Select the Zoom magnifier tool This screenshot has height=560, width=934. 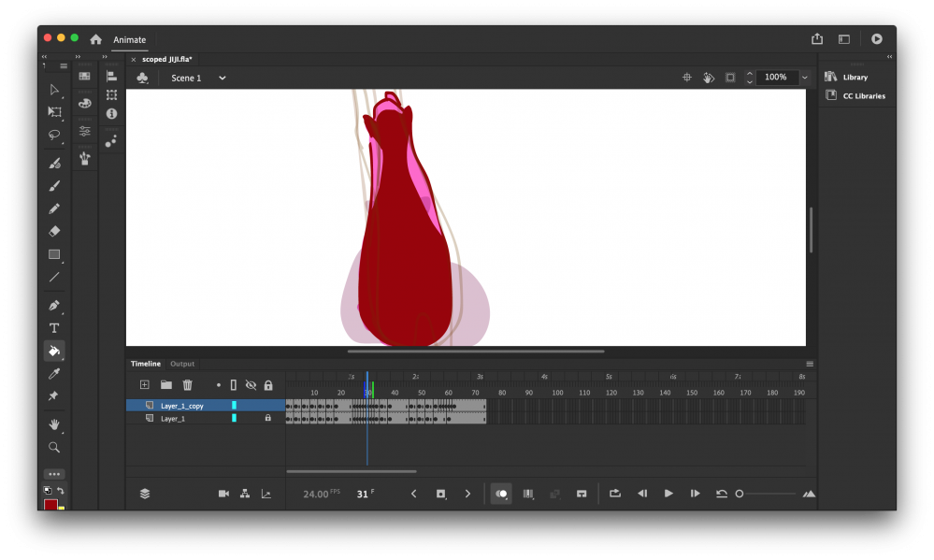54,448
